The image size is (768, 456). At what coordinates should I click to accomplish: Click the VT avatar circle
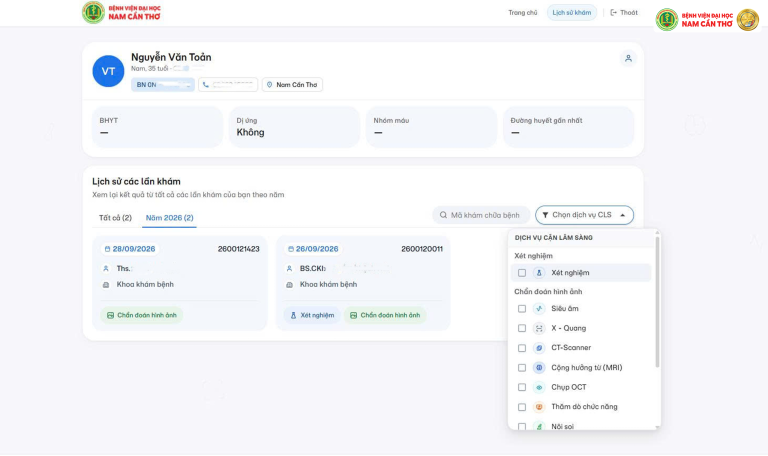click(x=108, y=72)
